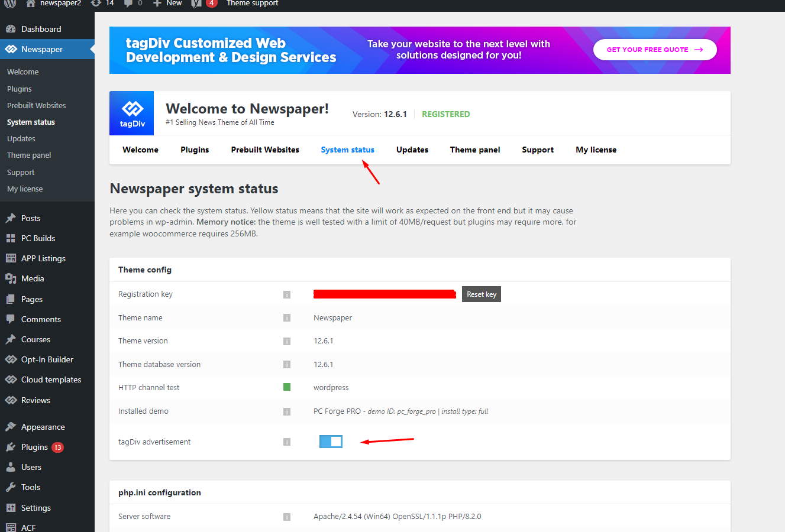Click the tagDiv web development banner
This screenshot has height=532, width=785.
[420, 50]
